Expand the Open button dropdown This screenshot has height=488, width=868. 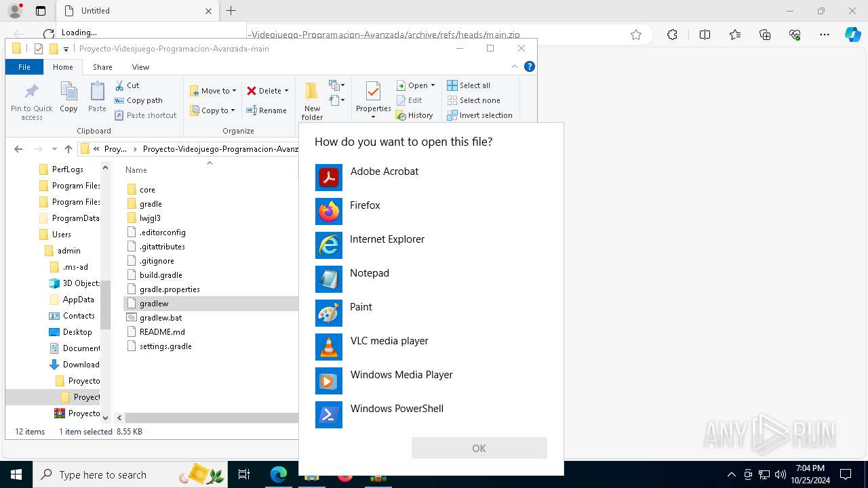433,85
